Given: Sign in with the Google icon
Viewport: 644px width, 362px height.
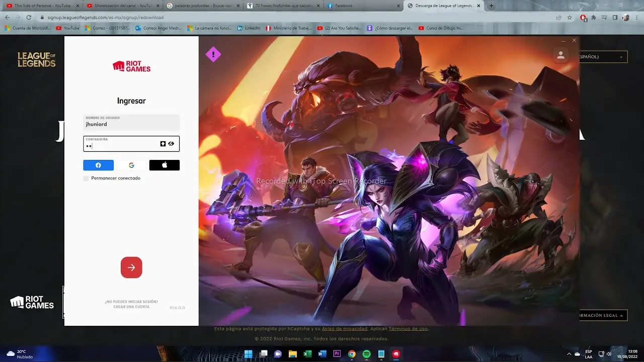Looking at the screenshot, I should (x=131, y=165).
